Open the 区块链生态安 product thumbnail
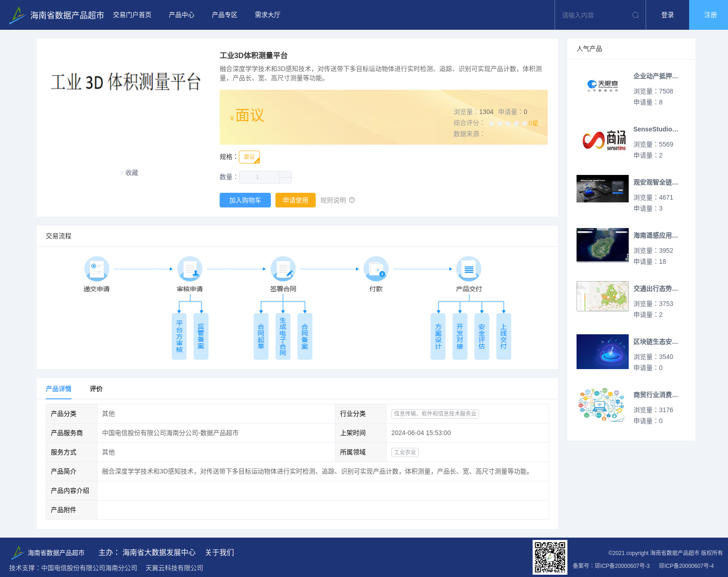Screen dimensions: 728x577 coord(603,352)
